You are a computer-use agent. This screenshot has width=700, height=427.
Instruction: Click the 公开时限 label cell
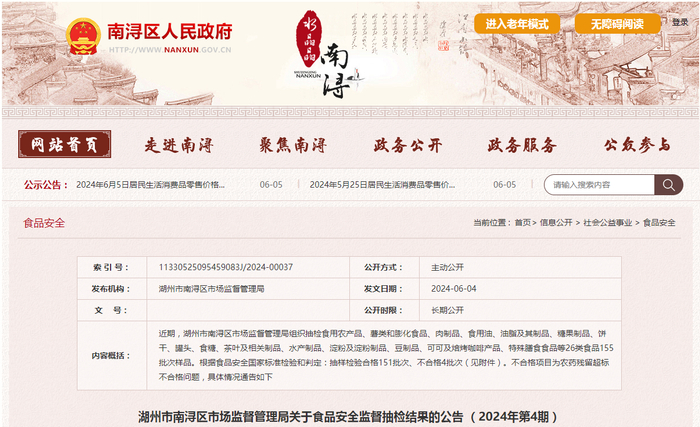[x=384, y=310]
